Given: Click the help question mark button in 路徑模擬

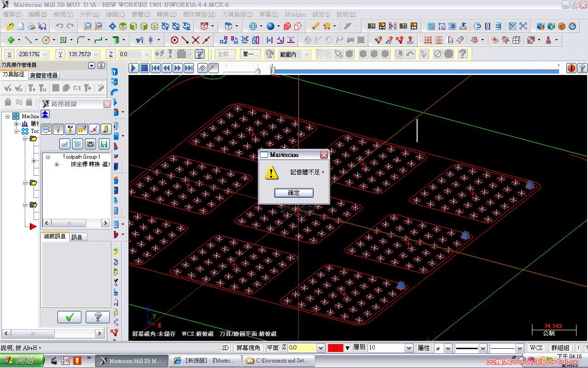Looking at the screenshot, I should [x=98, y=317].
